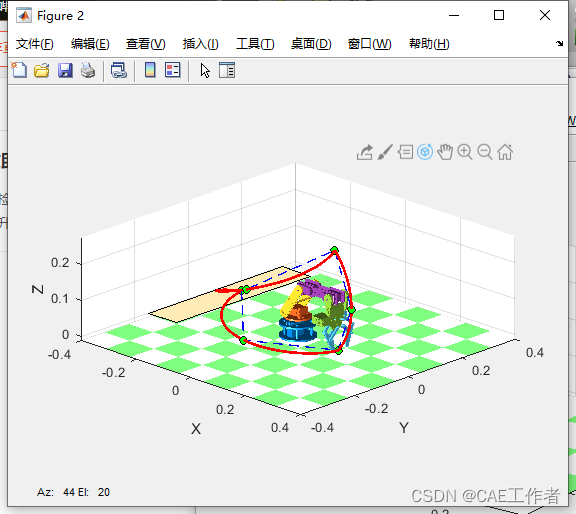576x514 pixels.
Task: Click the Link Plot toolbar icon
Action: coord(119,70)
